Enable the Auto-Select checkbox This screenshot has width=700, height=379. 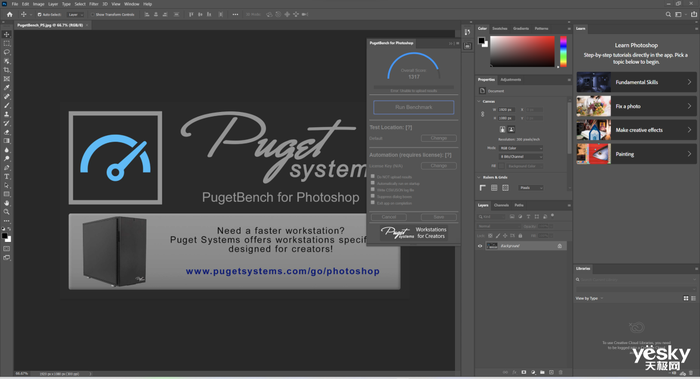click(x=39, y=14)
